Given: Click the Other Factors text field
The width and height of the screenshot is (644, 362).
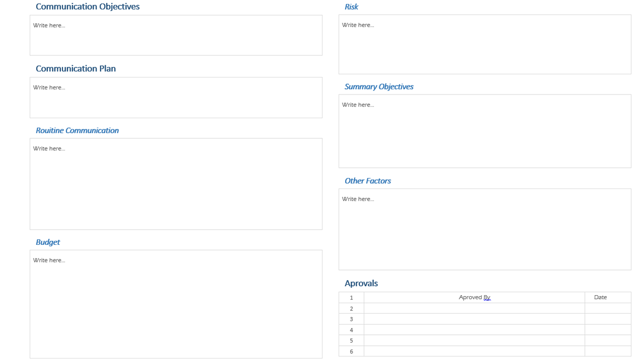Looking at the screenshot, I should pos(485,228).
